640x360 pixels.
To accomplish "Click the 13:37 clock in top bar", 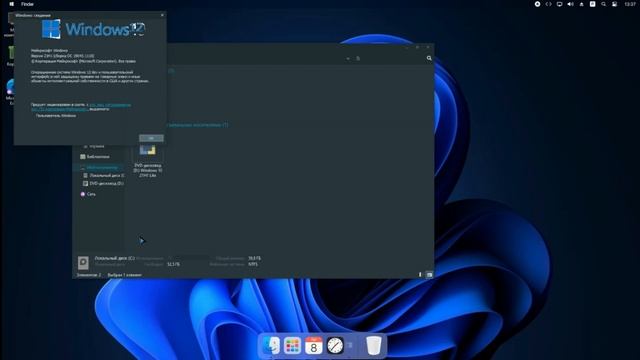I will point(630,4).
